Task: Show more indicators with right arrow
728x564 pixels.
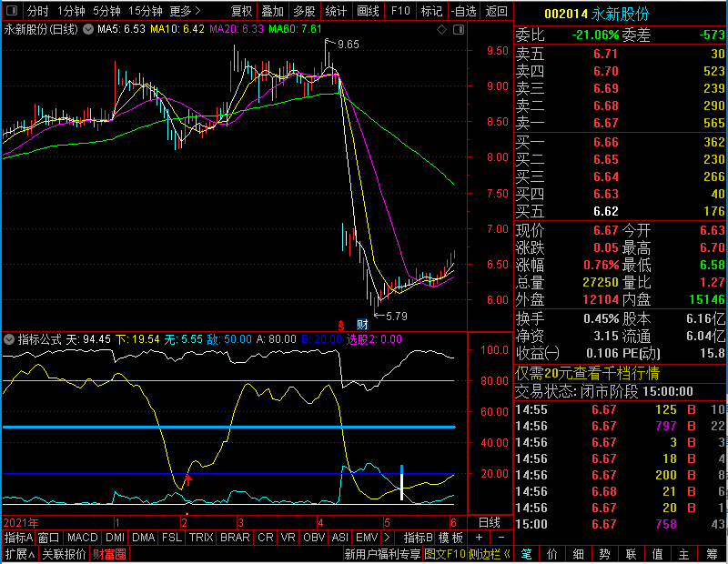Action: click(388, 538)
